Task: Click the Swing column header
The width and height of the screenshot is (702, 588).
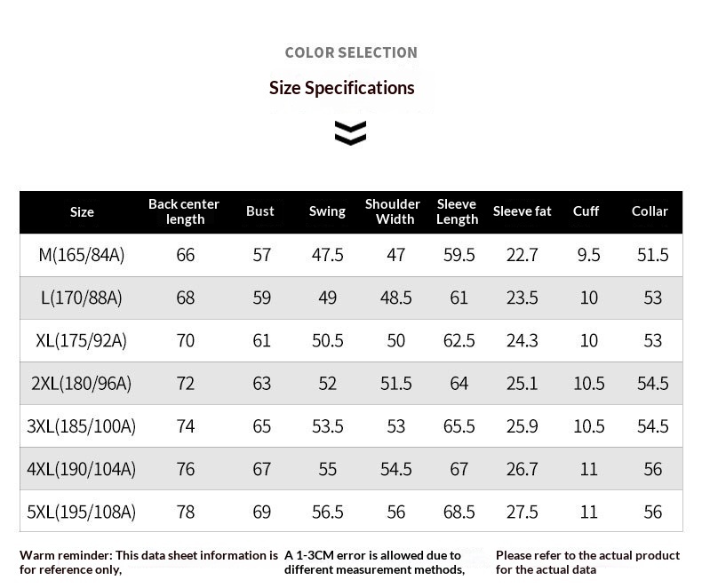Action: 327,211
